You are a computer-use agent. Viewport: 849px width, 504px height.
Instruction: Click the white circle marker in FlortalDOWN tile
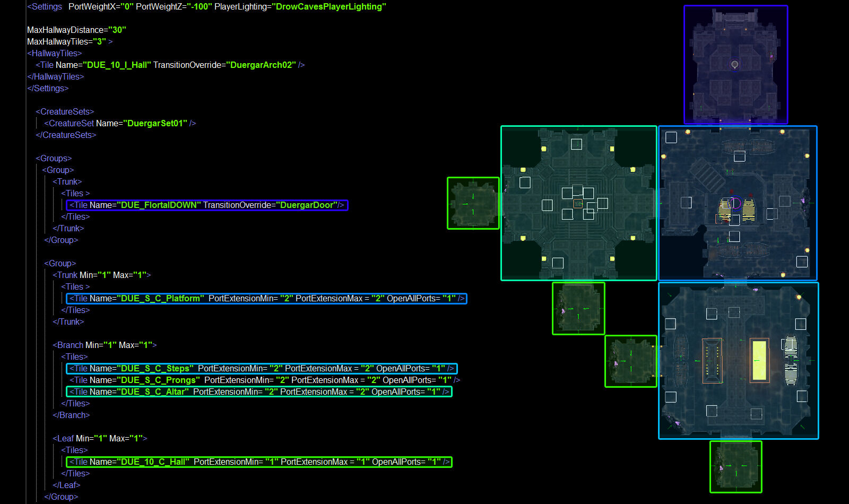(x=735, y=65)
